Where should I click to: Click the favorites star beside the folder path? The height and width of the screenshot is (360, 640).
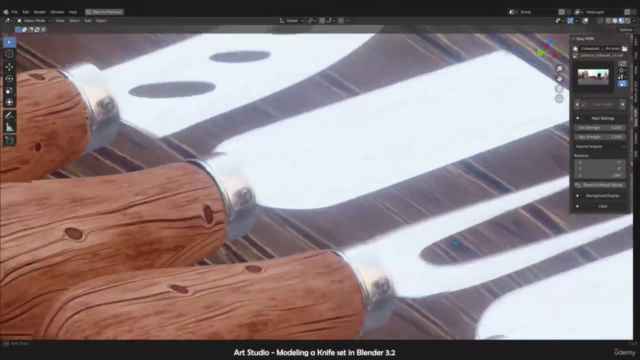pos(576,49)
